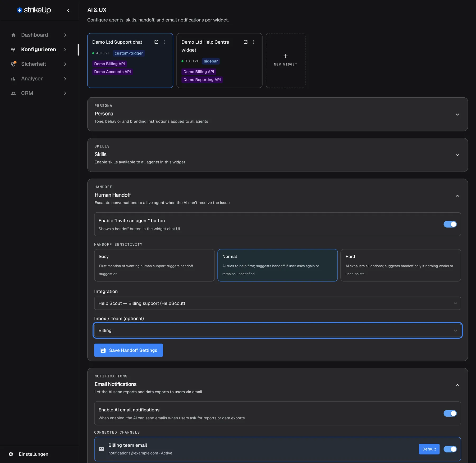Open the Inbox / Team dropdown
This screenshot has width=476, height=463.
tap(277, 330)
